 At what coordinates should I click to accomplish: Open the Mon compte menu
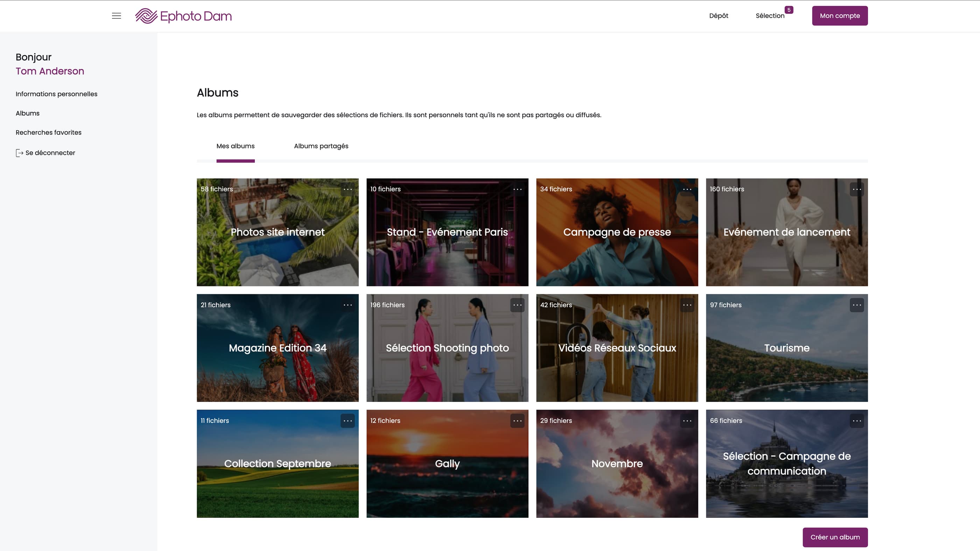click(x=840, y=16)
